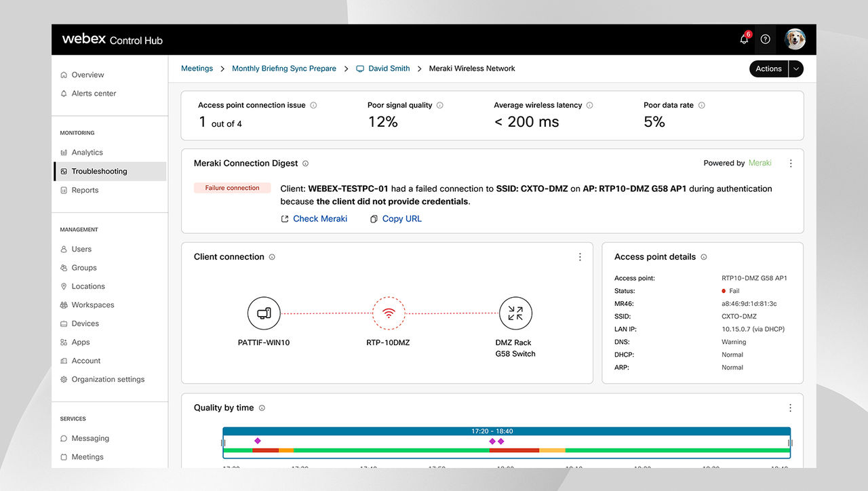The height and width of the screenshot is (491, 868).
Task: Click info icon beside Average wireless latency
Action: tap(589, 105)
